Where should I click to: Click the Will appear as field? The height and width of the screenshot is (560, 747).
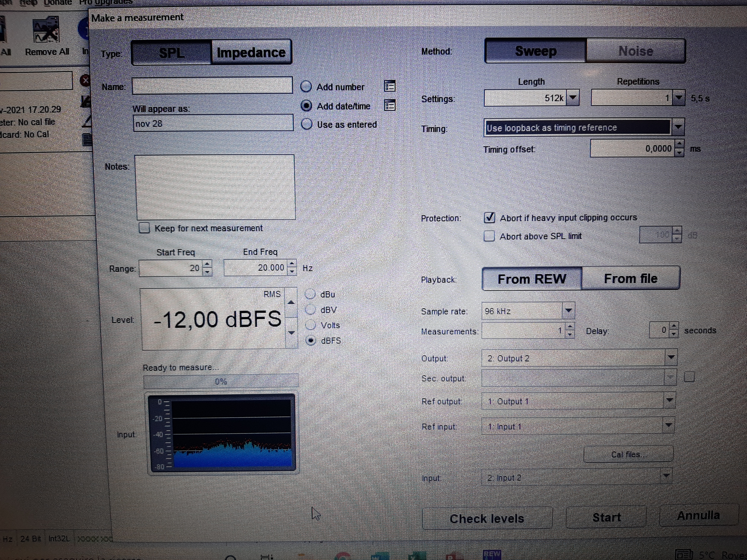click(x=213, y=123)
